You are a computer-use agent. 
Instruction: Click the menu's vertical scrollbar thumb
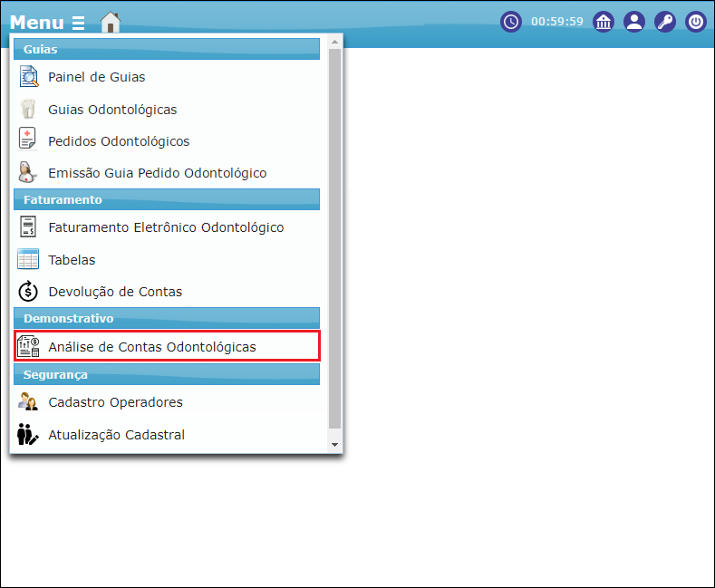[x=334, y=238]
